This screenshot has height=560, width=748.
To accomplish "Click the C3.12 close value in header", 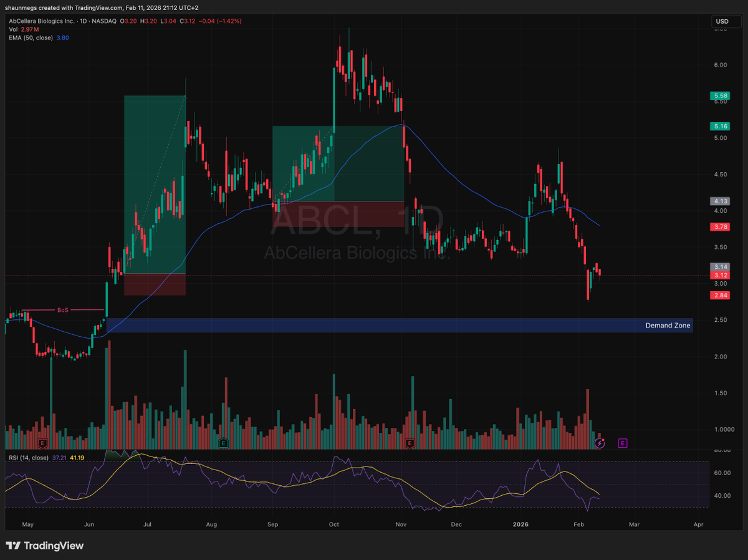I will [x=187, y=21].
